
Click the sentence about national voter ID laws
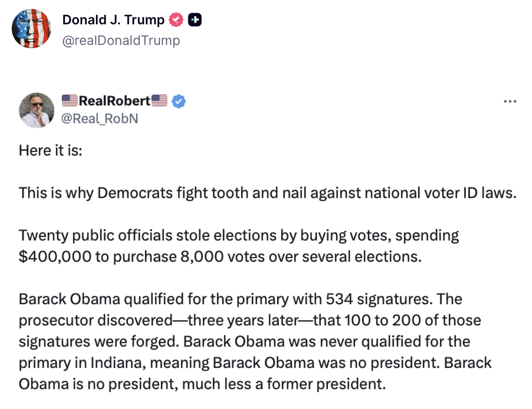click(267, 193)
